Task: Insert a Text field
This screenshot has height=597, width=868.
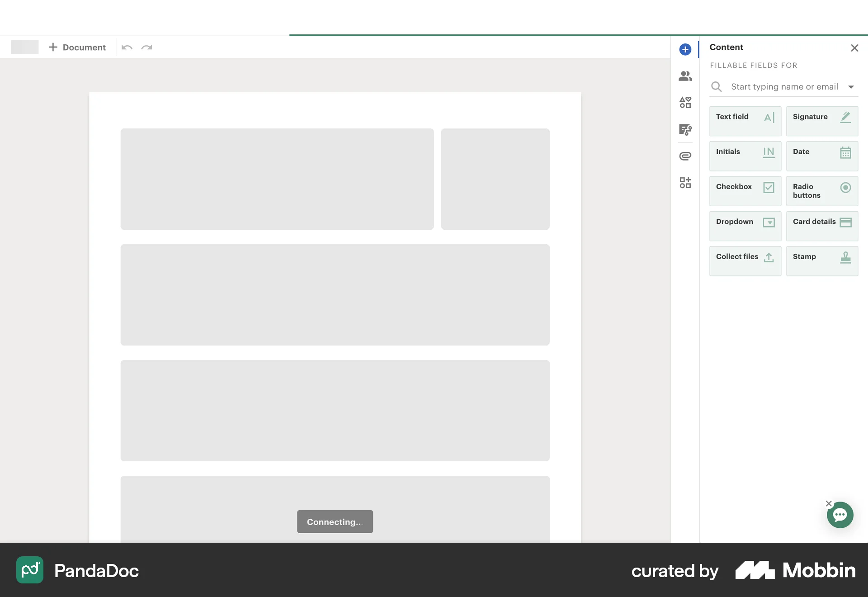Action: point(745,121)
